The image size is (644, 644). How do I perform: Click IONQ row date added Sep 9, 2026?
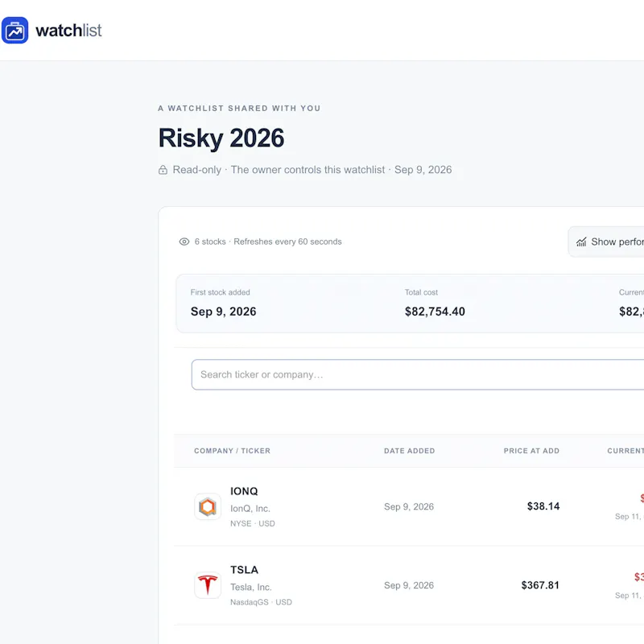409,507
